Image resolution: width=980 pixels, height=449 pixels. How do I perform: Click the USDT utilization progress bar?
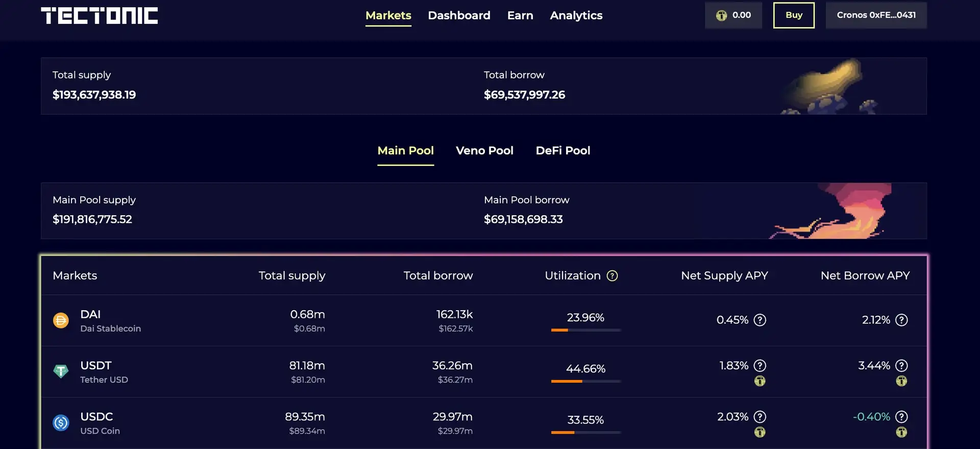(585, 381)
